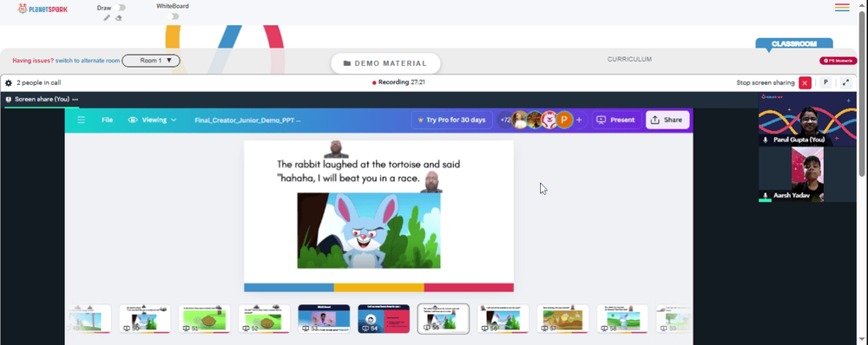This screenshot has width=868, height=345.
Task: Click the red stop screen sharing X
Action: click(805, 82)
